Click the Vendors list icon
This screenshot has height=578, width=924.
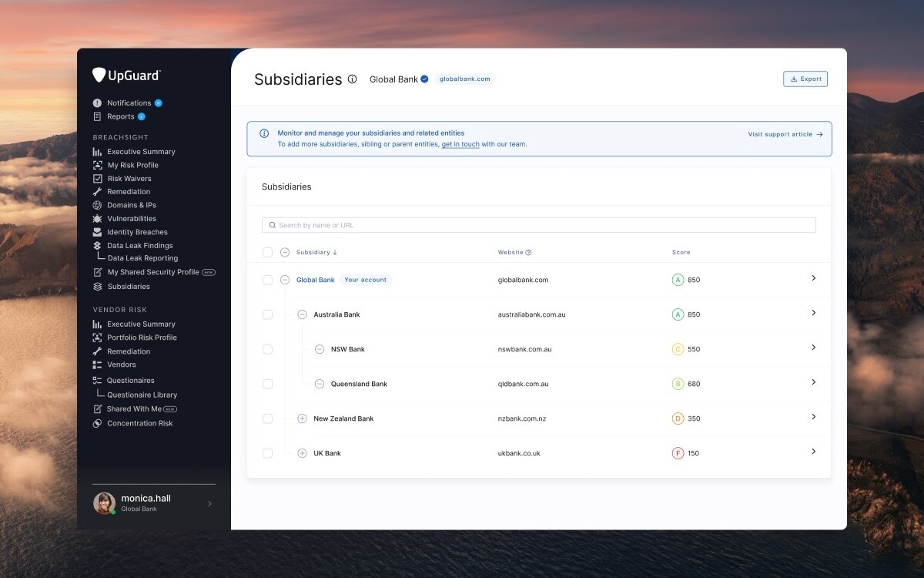pos(97,365)
